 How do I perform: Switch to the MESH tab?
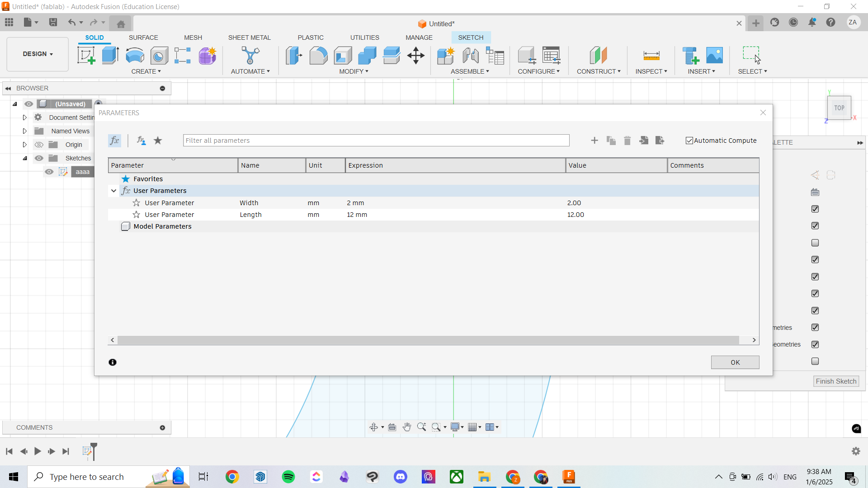(193, 38)
